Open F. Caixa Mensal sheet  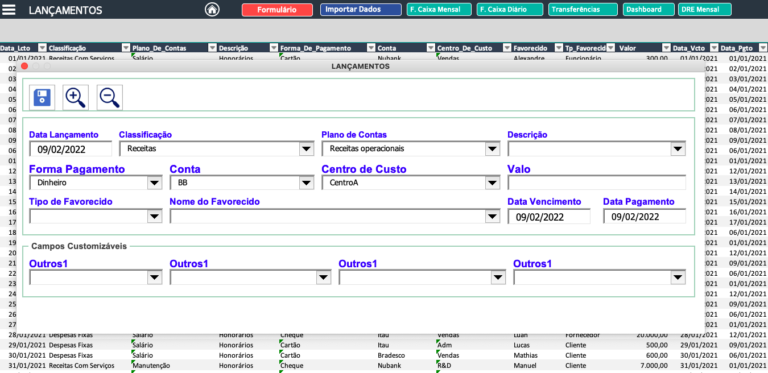[x=439, y=10]
